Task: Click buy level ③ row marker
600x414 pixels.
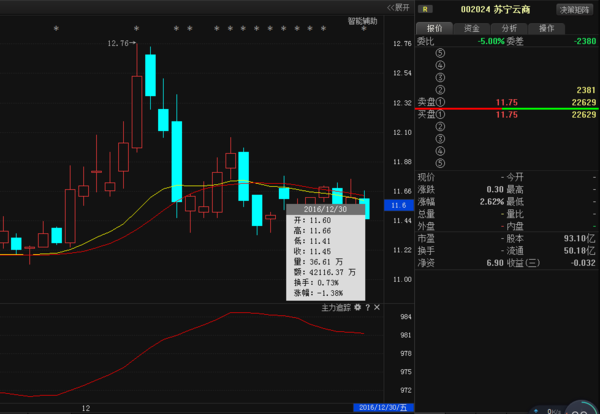Action: [x=440, y=139]
